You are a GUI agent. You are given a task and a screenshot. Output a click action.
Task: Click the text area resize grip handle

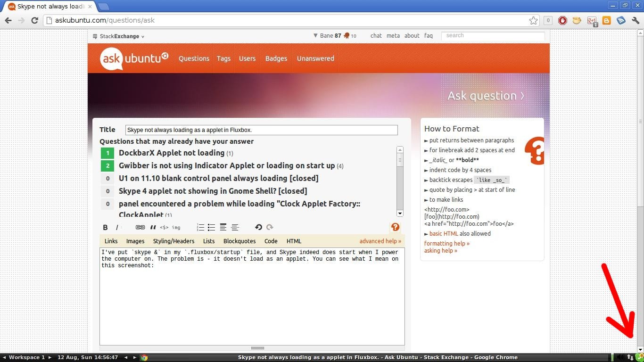click(257, 348)
